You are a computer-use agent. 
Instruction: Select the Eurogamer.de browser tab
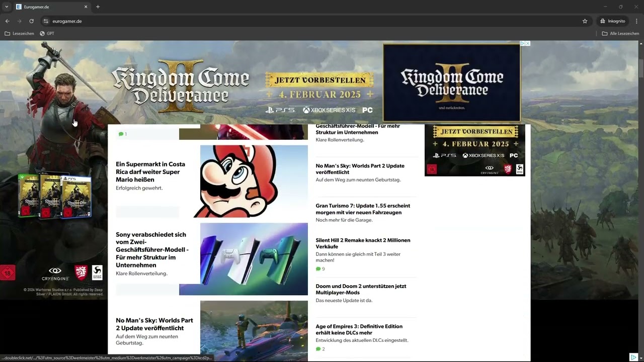[x=51, y=7]
